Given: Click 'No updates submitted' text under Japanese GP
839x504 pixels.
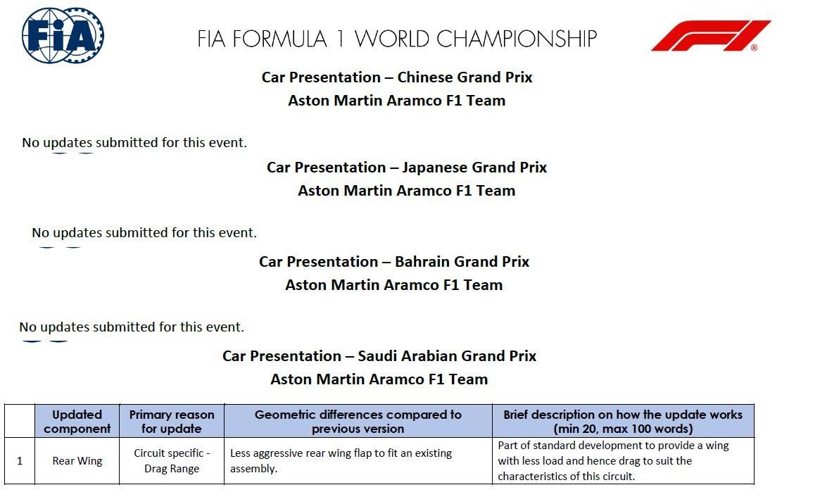Looking at the screenshot, I should (144, 233).
